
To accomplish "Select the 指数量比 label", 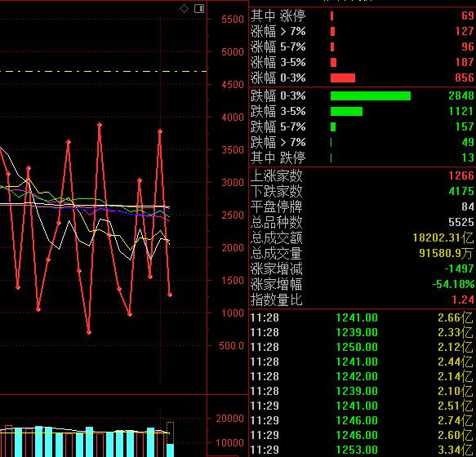I will point(276,299).
